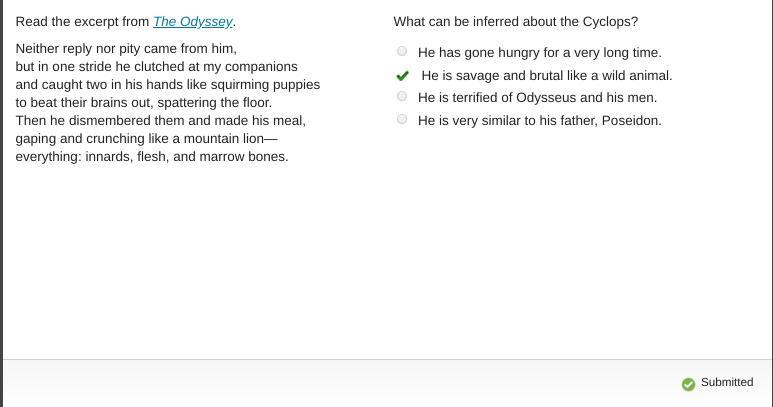Screen dimensions: 773x407
Task: Click the green Submitted status icon
Action: pos(688,384)
